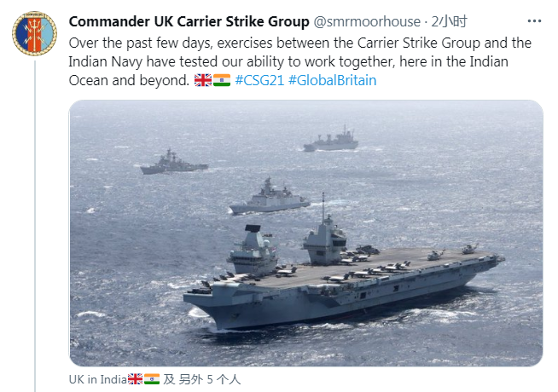Click the UK flag emoji in tweet text
Viewport: 558px width, 392px height.
(x=203, y=80)
